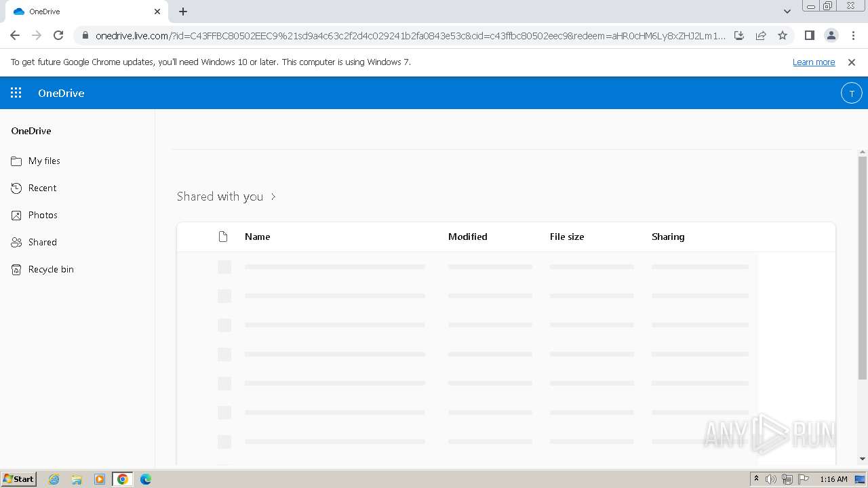Sort the list by Modified column

(467, 237)
